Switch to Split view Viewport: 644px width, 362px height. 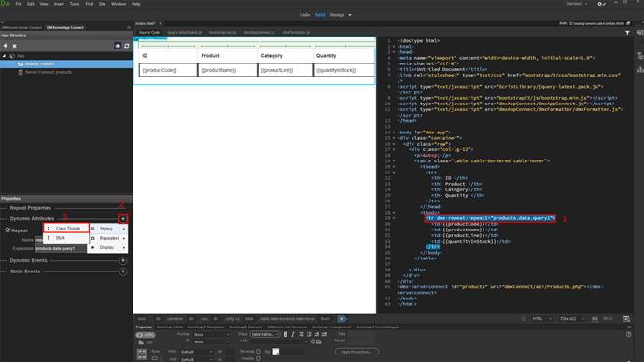click(320, 15)
